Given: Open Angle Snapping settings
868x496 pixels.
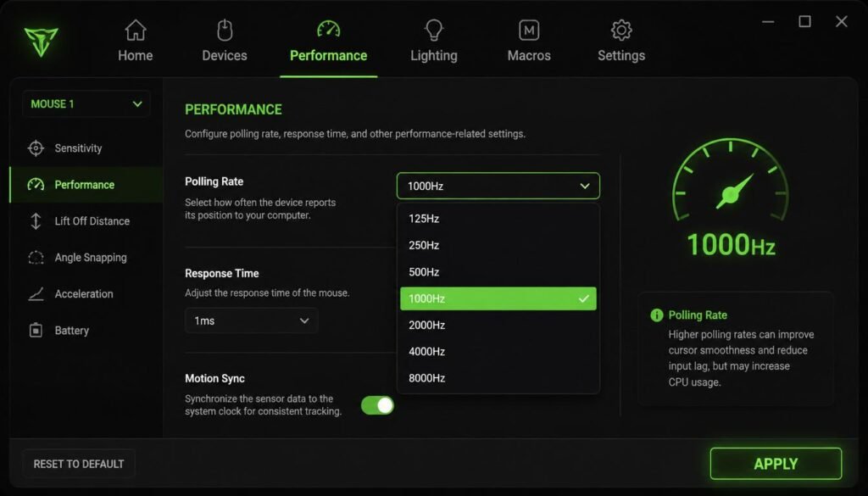Looking at the screenshot, I should click(86, 258).
